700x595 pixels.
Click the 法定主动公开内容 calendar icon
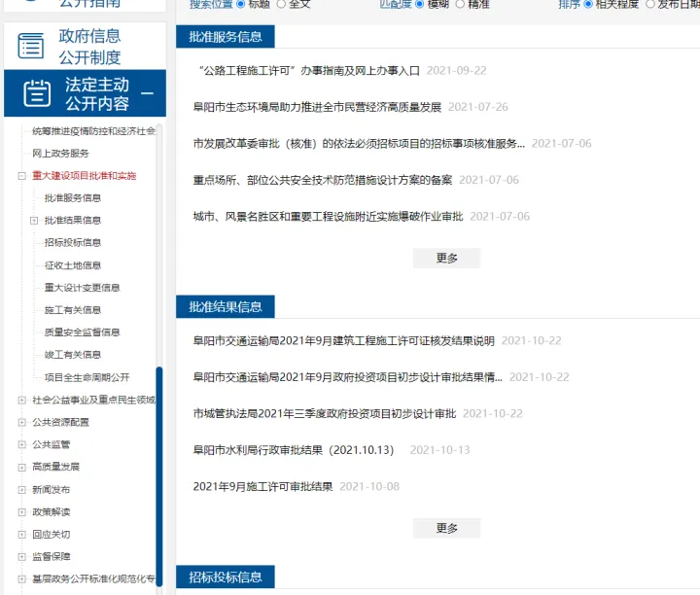tap(37, 92)
